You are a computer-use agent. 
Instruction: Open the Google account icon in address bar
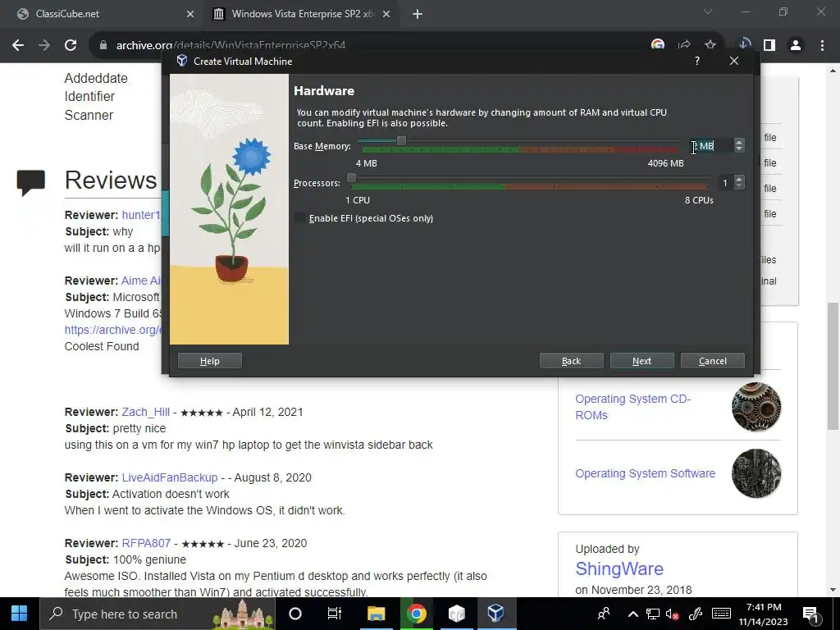(657, 46)
